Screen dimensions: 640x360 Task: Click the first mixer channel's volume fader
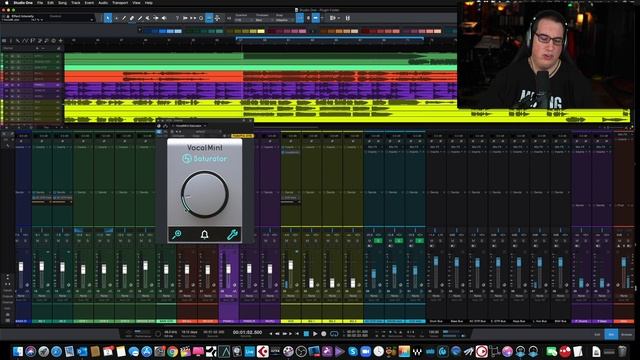(x=21, y=267)
